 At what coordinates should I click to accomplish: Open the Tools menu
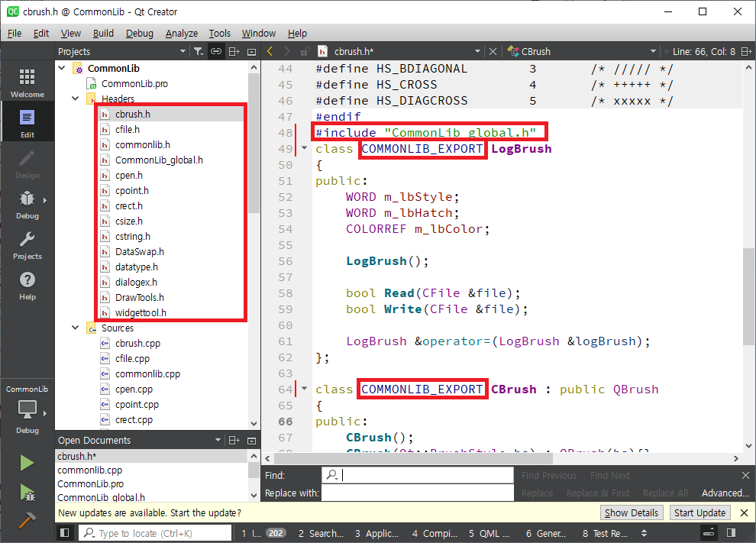coord(219,34)
